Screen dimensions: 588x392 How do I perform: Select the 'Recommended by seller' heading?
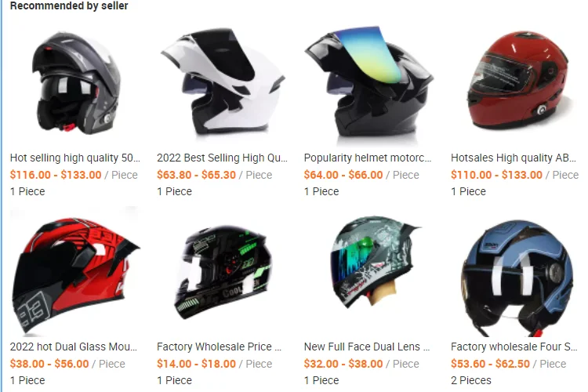[69, 5]
